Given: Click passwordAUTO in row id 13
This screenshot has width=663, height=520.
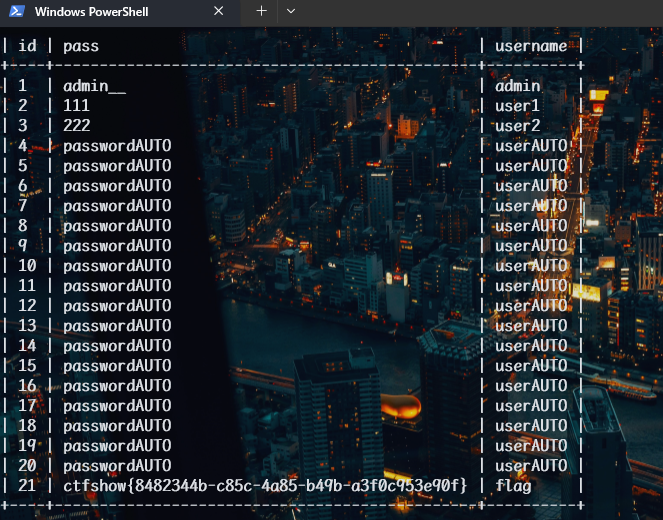Looking at the screenshot, I should [x=117, y=326].
